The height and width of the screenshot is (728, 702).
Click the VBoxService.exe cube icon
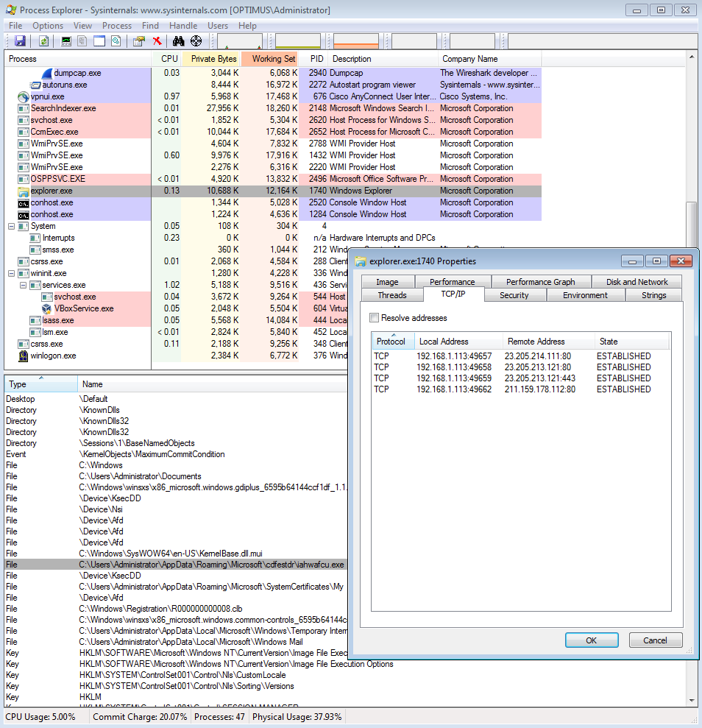click(47, 308)
